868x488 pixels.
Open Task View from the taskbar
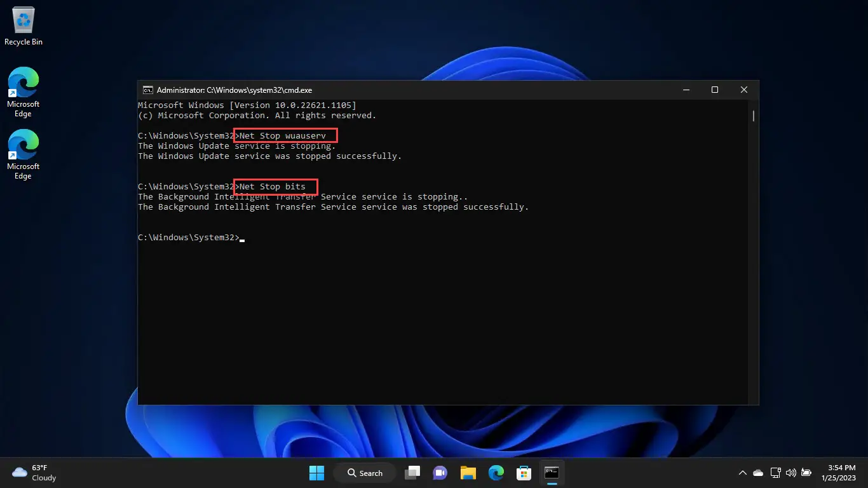(x=413, y=473)
